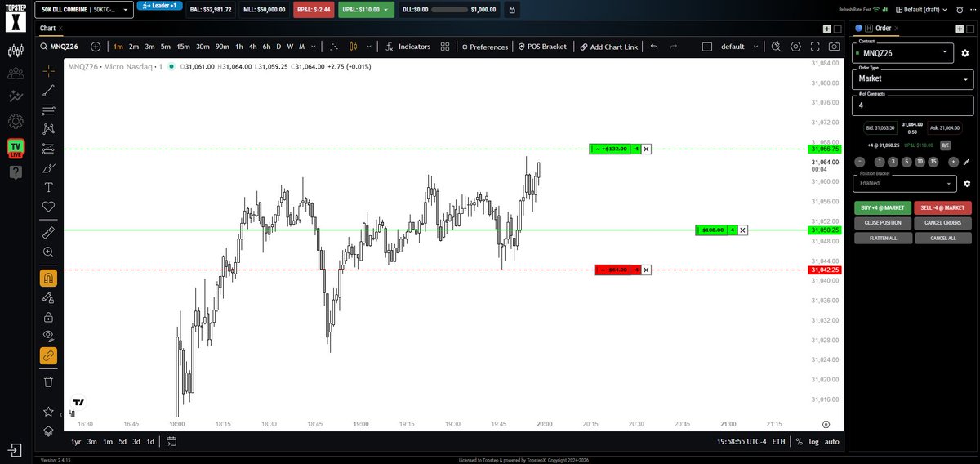Undo the last chart action
Screen dimensions: 980x464
653,47
